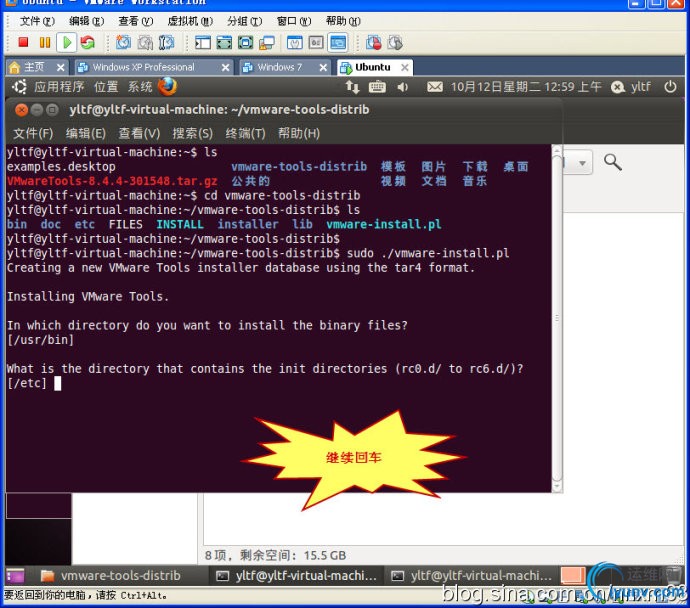690x608 pixels.
Task: Open the 虚拟机(M) VMware menu
Action: (190, 21)
